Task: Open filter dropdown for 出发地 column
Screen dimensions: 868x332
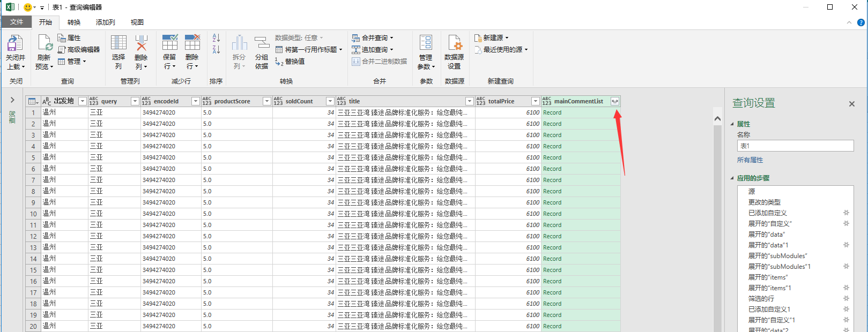Action: pos(82,101)
